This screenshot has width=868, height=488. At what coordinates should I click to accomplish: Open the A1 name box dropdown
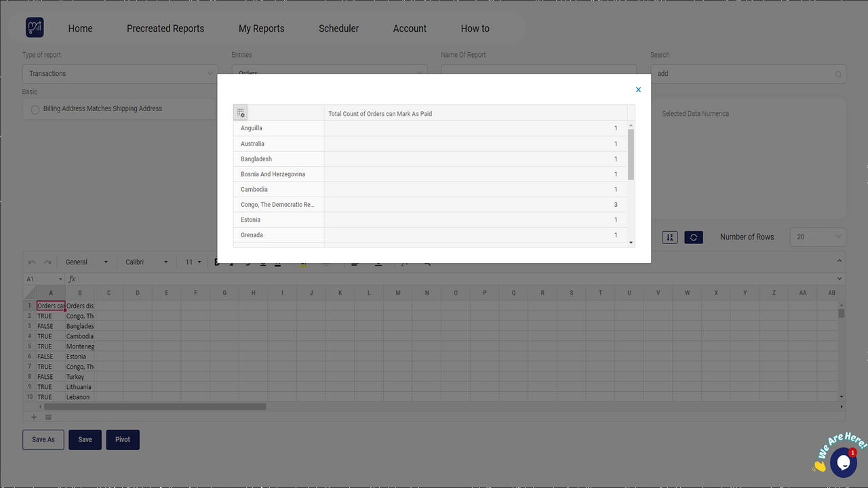(x=59, y=279)
